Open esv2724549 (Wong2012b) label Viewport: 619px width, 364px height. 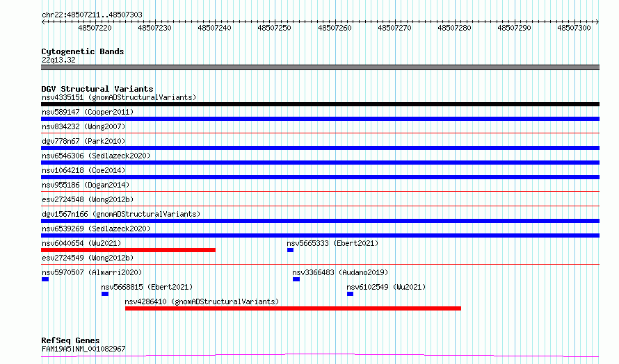tap(88, 258)
